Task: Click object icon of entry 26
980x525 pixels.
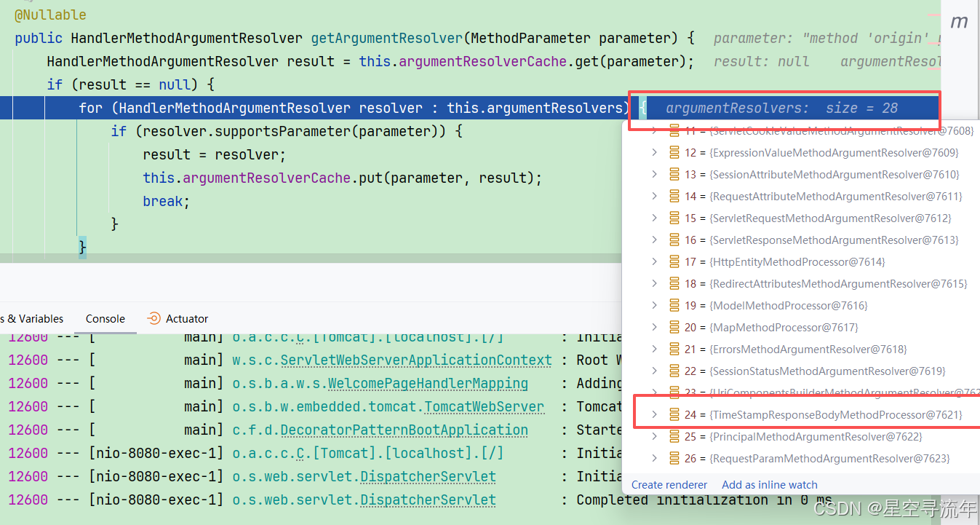Action: 674,458
